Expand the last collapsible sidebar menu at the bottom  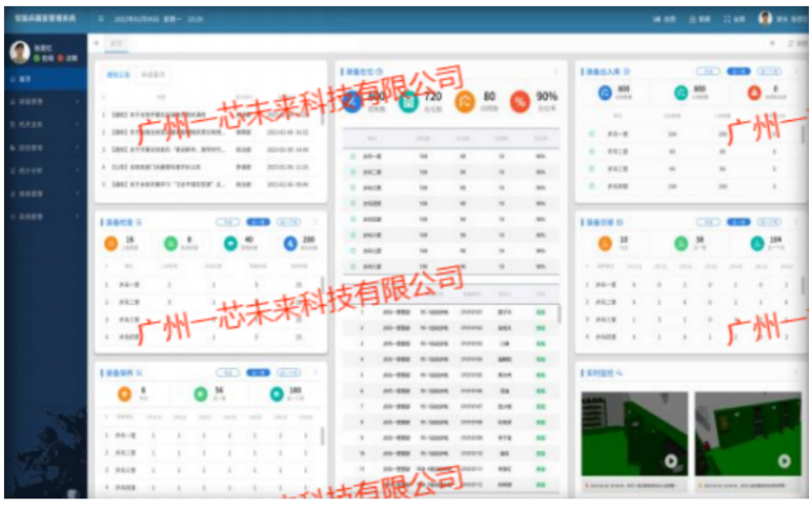46,217
